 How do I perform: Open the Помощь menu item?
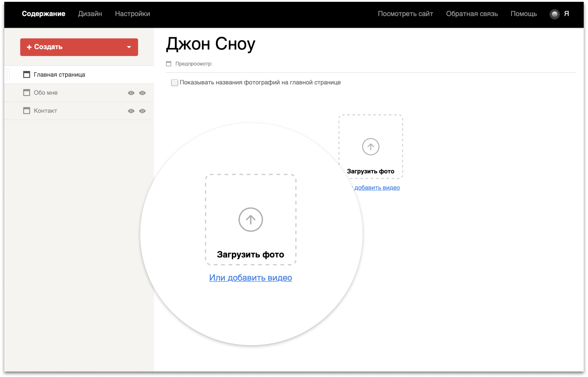[523, 14]
